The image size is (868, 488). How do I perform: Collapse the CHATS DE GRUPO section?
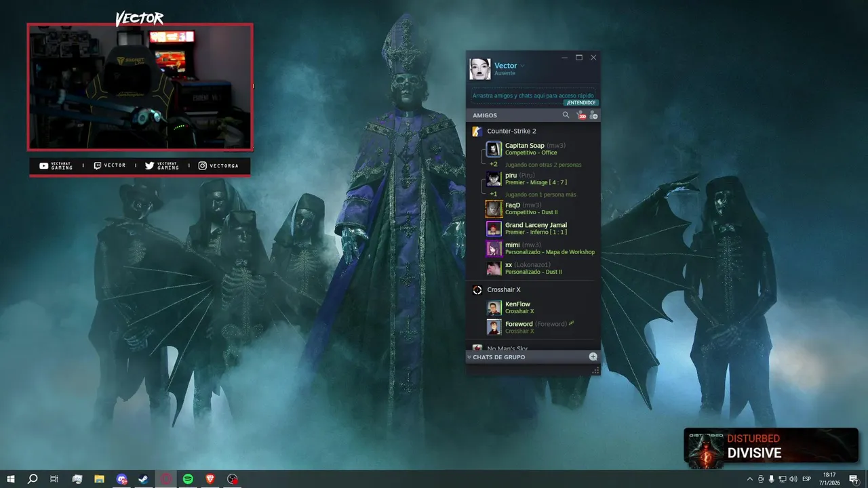coord(469,357)
